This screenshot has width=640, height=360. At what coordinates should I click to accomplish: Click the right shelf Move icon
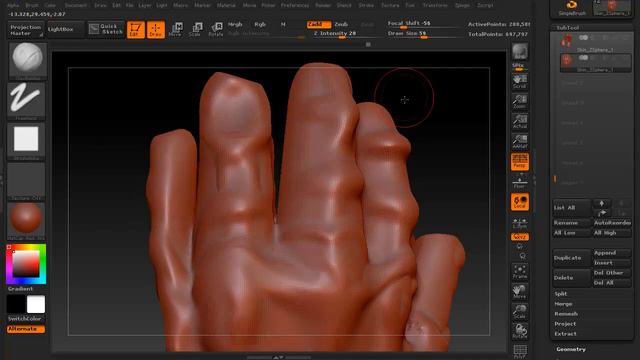tap(520, 291)
